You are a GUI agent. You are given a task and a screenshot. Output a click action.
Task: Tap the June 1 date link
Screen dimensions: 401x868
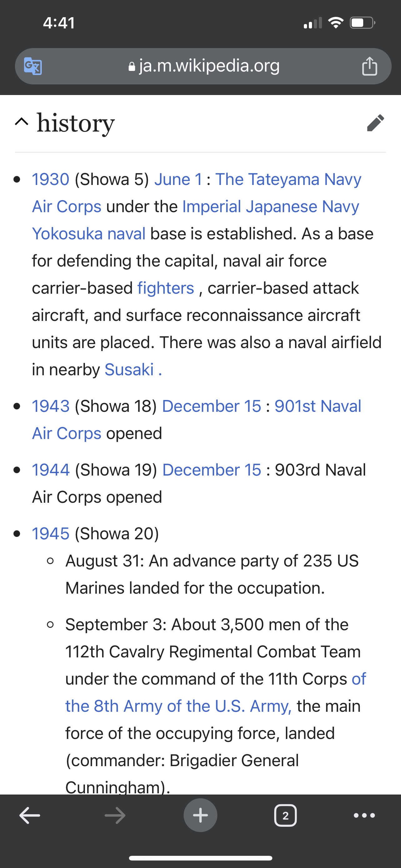178,179
